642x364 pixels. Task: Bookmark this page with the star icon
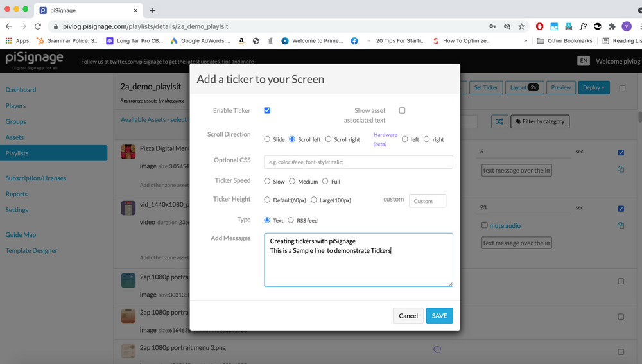[x=521, y=26]
